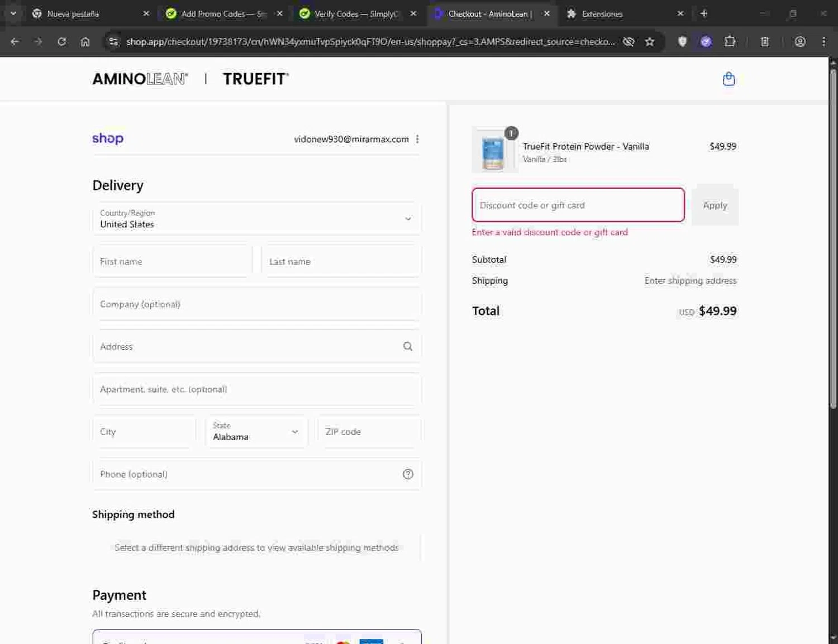Click the email vidonew930@mirarmax.com
Image resolution: width=838 pixels, height=644 pixels.
pyautogui.click(x=351, y=139)
